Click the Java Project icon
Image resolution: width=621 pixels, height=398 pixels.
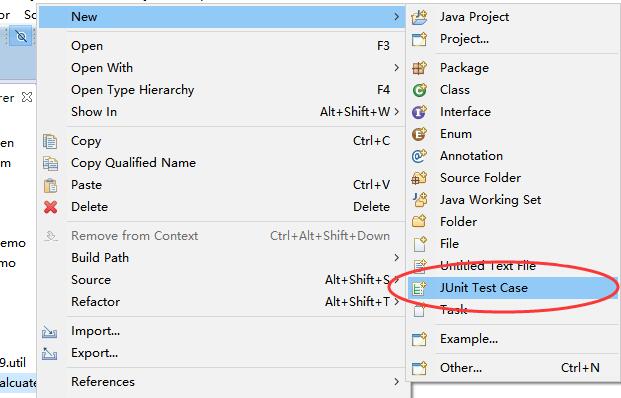point(419,17)
